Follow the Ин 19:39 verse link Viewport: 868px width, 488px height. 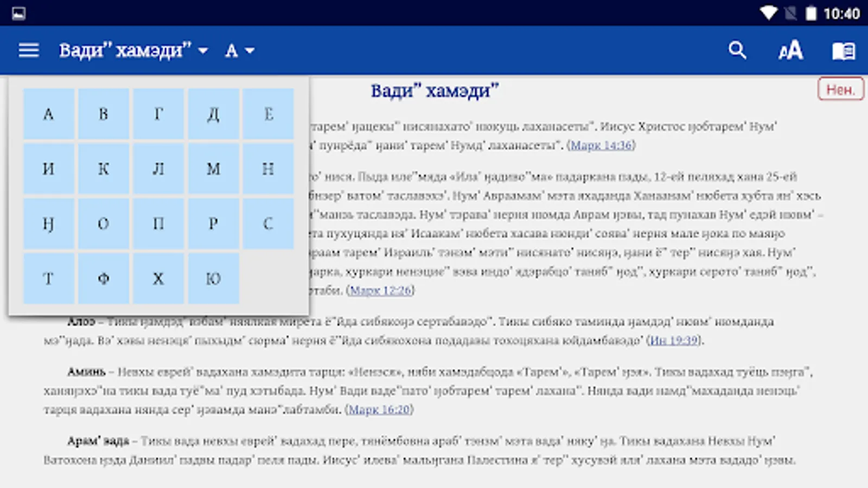[x=673, y=341]
